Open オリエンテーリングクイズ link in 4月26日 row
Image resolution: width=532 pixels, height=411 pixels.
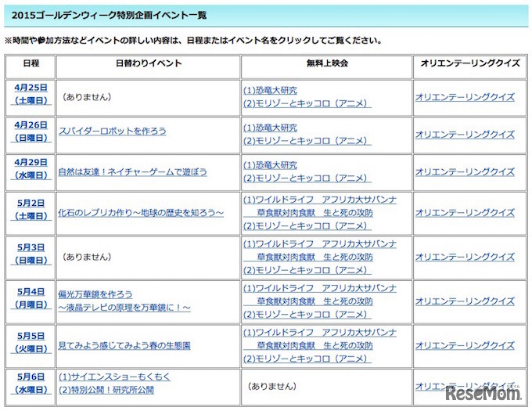[x=465, y=135]
